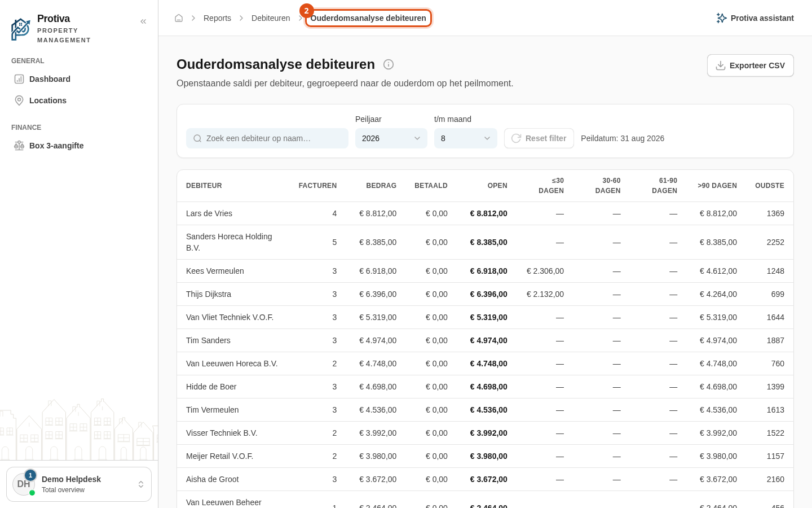The image size is (812, 508).
Task: Open Locations from the sidebar
Action: click(79, 100)
